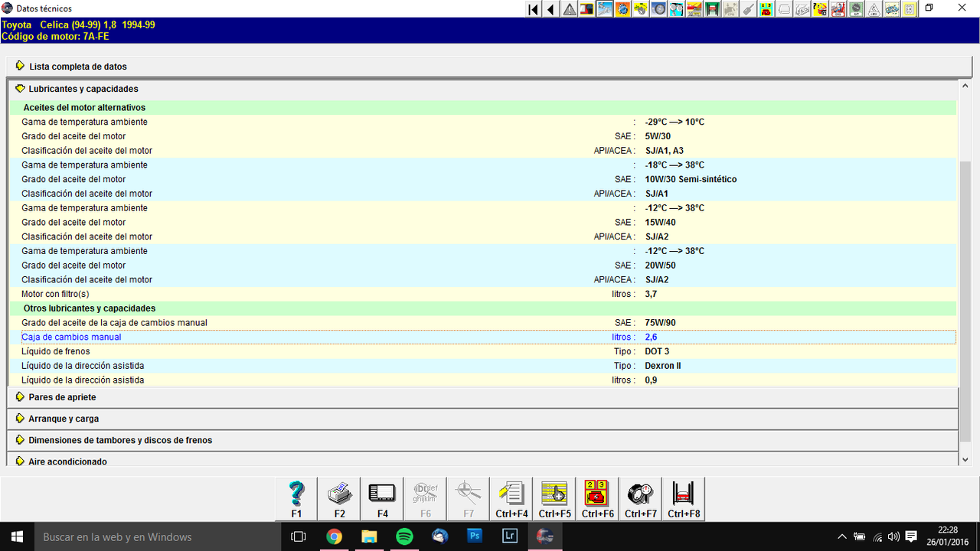Image resolution: width=980 pixels, height=551 pixels.
Task: Show hidden system tray icons chevron
Action: [842, 536]
